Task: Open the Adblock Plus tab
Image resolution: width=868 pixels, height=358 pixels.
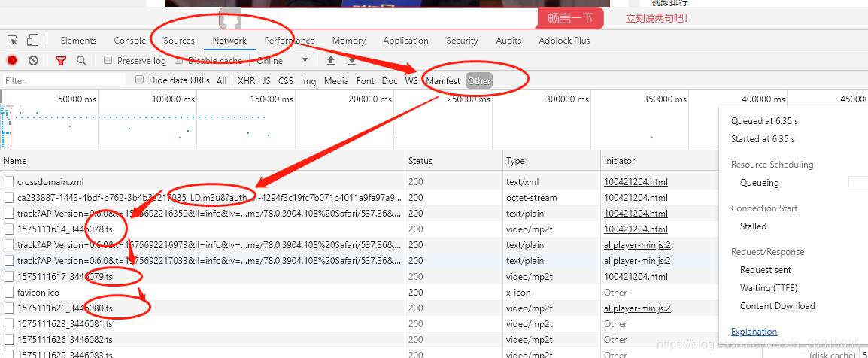Action: coord(565,41)
